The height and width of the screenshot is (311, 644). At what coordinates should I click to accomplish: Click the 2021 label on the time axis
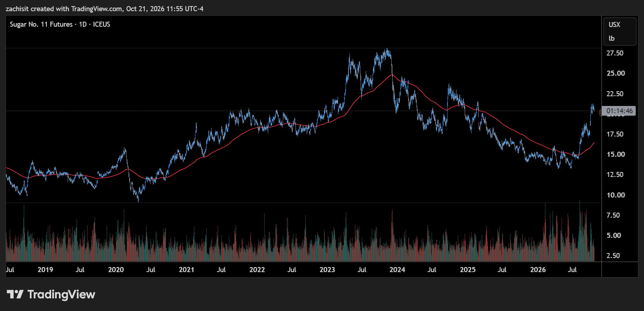tap(186, 270)
